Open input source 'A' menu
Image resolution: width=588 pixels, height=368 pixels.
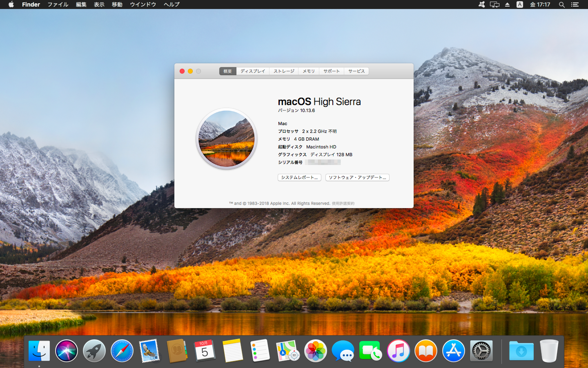tap(519, 4)
